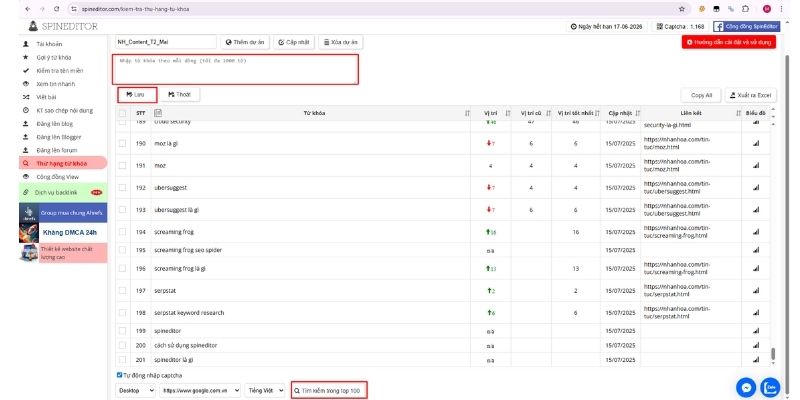Tick the checkbox for row 197 serpstat
This screenshot has width=800, height=400.
(x=122, y=290)
